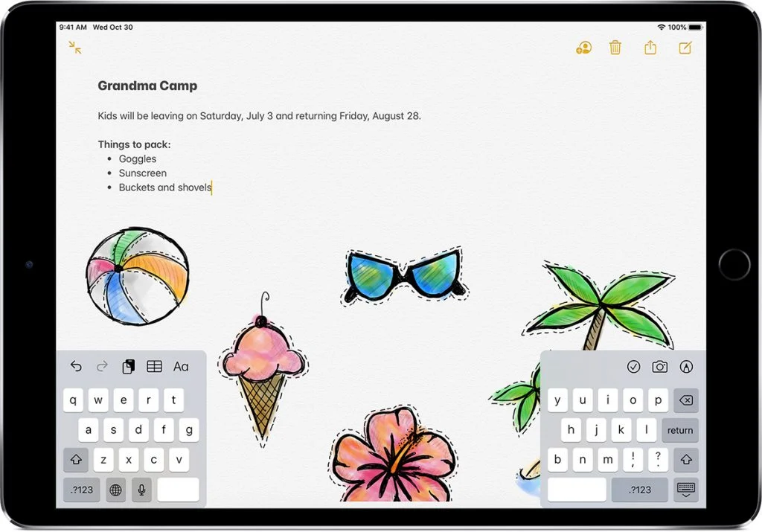
Task: Switch to numbers with left .?123 key
Action: coord(81,490)
